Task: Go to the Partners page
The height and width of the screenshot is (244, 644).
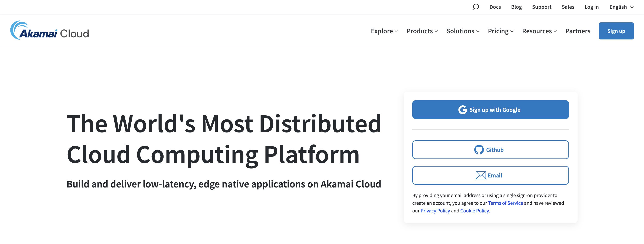Action: [578, 31]
